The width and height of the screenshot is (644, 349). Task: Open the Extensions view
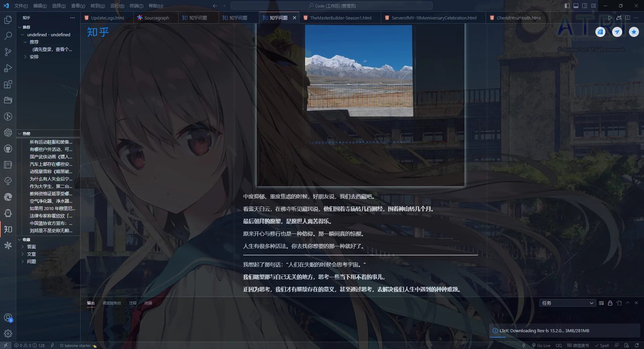point(8,84)
